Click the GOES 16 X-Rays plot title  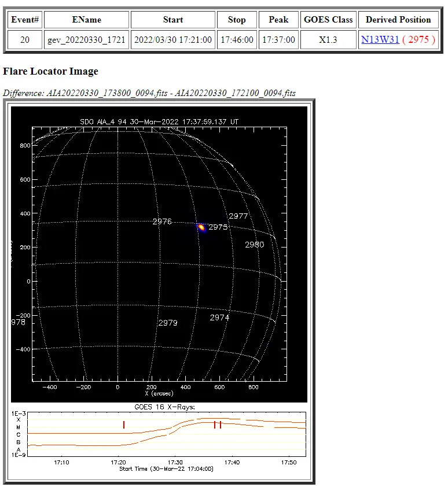(164, 407)
